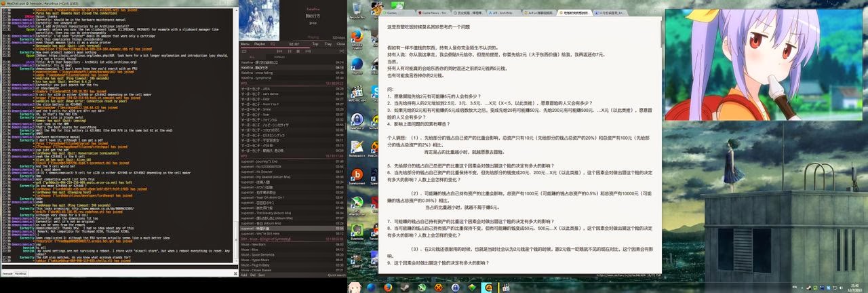868x293 pixels.
Task: Open anime-face start button in taskbar
Action: click(354, 288)
